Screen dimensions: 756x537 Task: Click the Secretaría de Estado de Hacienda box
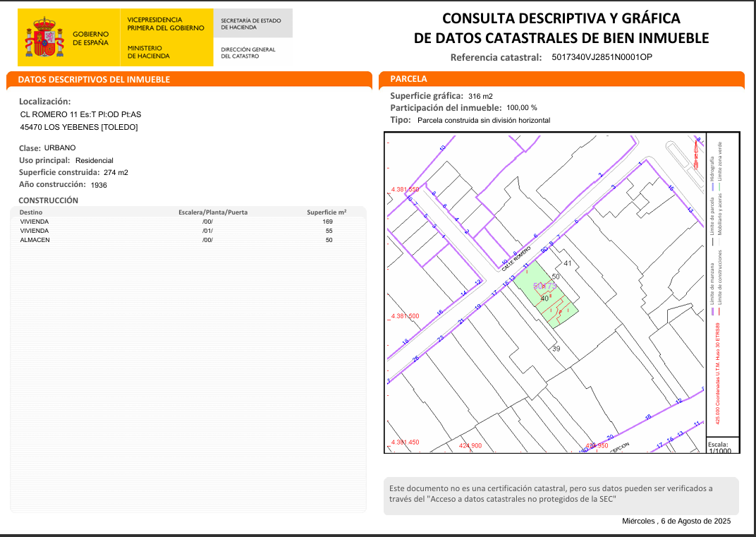252,24
